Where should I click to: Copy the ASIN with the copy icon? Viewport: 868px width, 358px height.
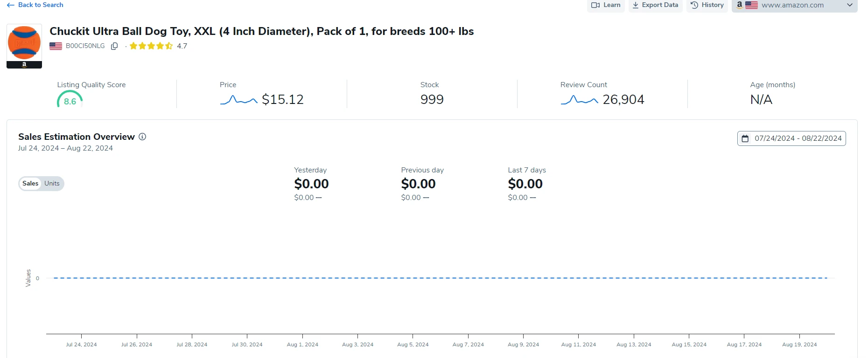tap(114, 46)
